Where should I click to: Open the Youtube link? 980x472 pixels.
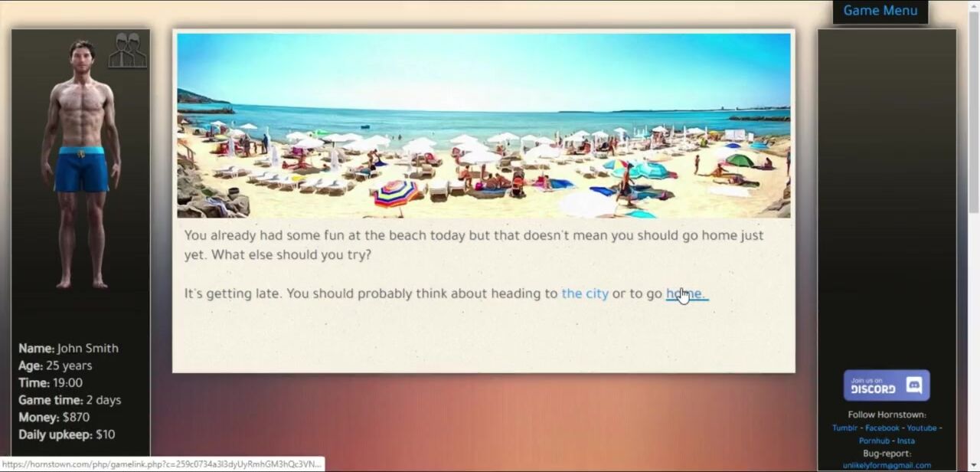[x=922, y=428]
